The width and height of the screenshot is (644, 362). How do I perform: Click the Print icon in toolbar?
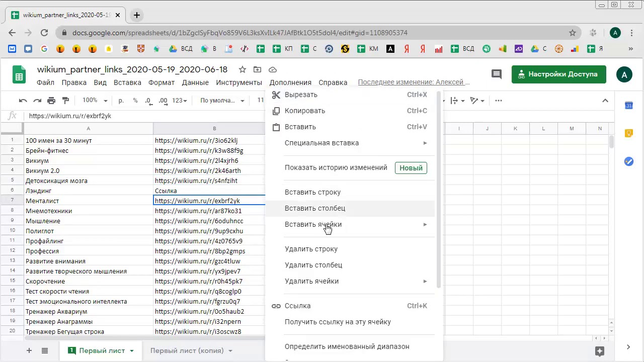coord(51,101)
